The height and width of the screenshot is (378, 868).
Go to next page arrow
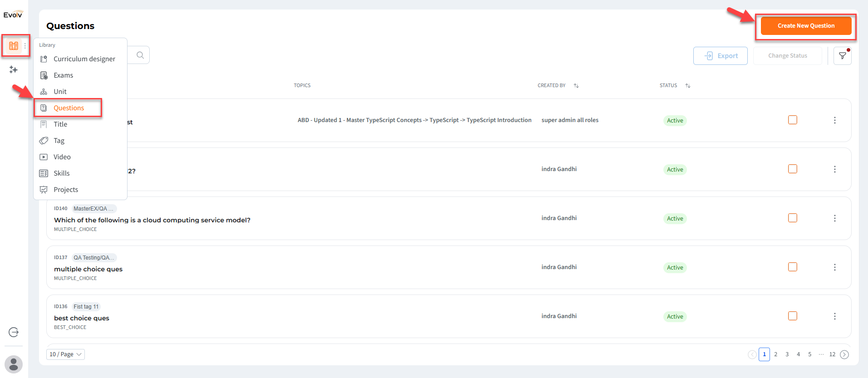[x=844, y=354]
